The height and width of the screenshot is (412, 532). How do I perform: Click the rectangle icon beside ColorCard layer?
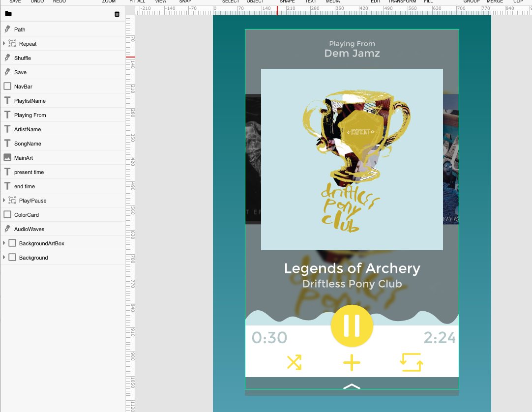click(x=7, y=214)
